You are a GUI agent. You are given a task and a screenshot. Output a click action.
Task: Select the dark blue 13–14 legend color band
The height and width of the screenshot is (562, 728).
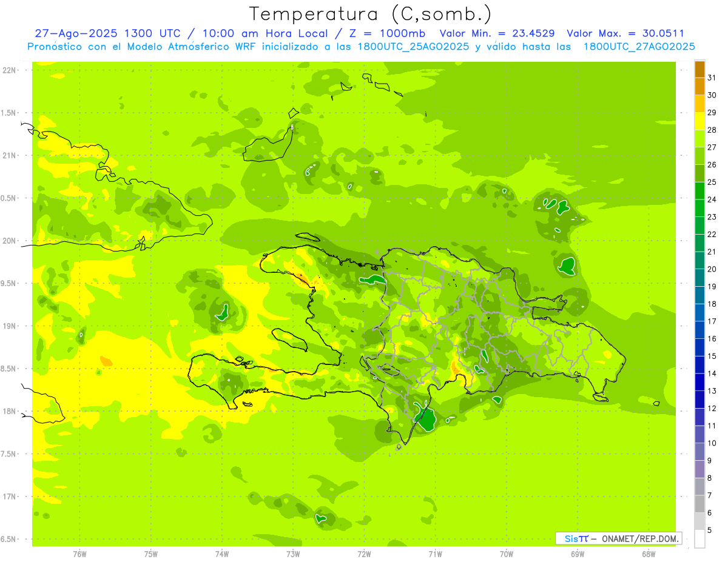pyautogui.click(x=699, y=382)
